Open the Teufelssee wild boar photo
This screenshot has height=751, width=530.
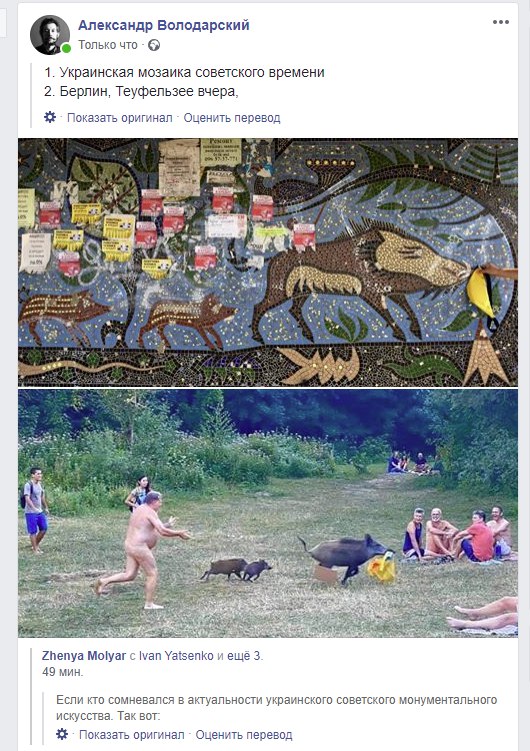[268, 513]
